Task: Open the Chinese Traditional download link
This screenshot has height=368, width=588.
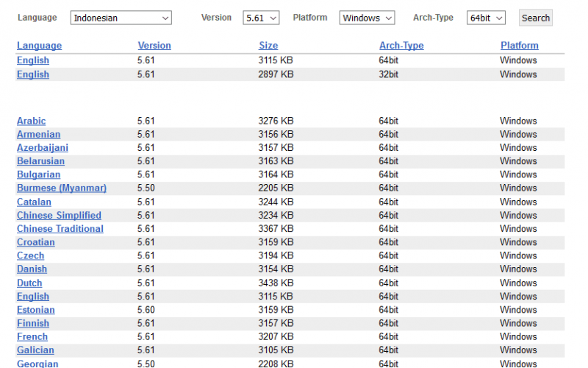Action: pyautogui.click(x=60, y=229)
